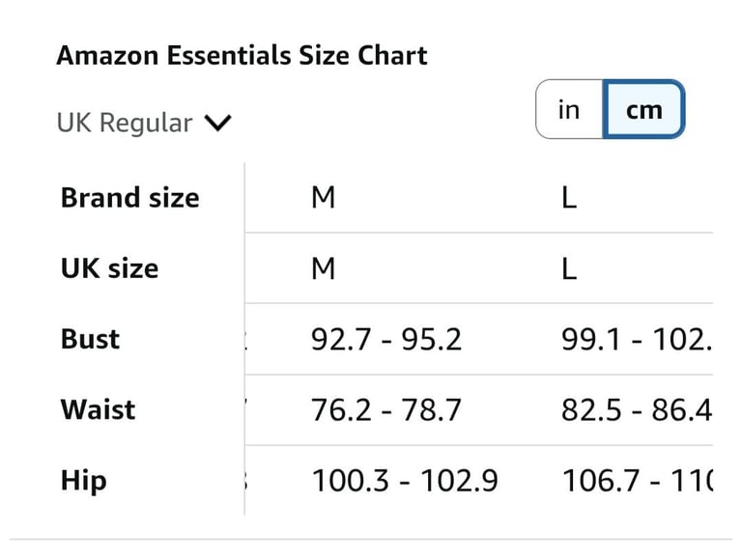Image resolution: width=742 pixels, height=560 pixels.
Task: Click the bust value starting 99.1
Action: click(637, 340)
